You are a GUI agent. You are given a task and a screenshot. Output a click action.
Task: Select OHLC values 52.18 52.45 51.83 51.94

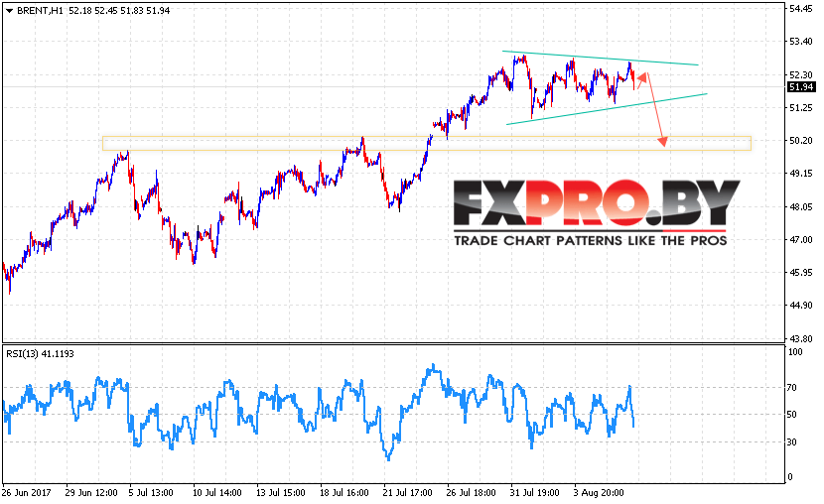(119, 11)
